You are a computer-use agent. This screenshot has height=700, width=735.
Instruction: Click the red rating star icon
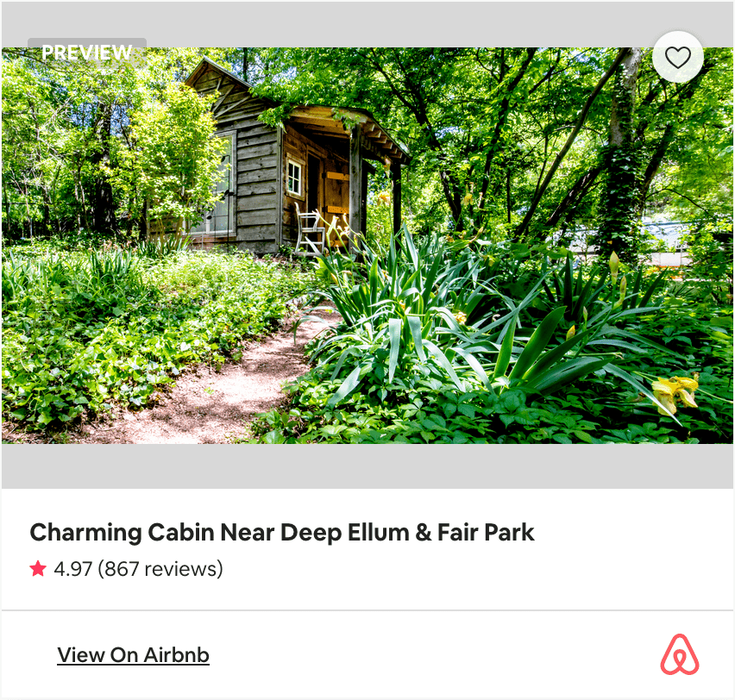tap(38, 569)
